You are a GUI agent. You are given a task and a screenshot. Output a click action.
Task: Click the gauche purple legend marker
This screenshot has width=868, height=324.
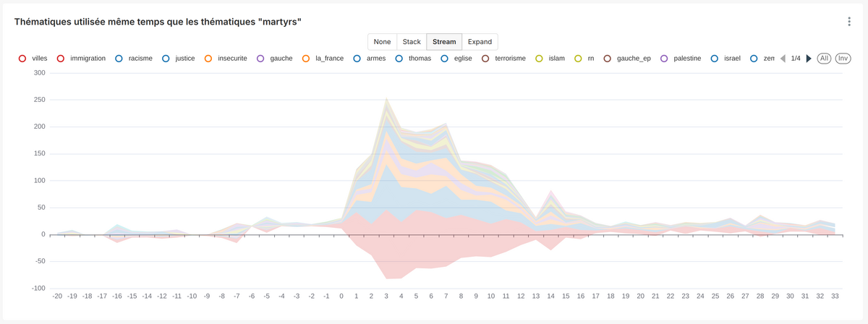[x=261, y=59]
